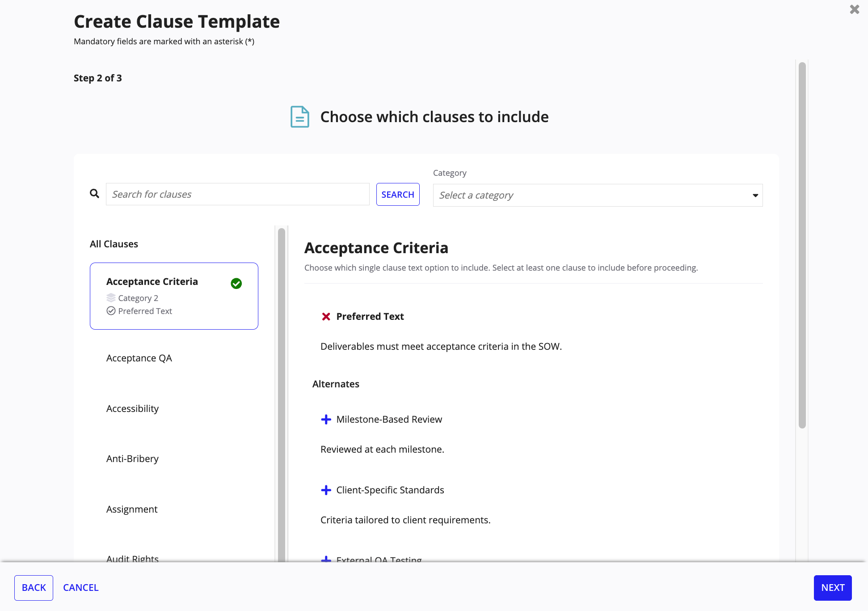Add the Milestone-Based Review alternate
This screenshot has height=611, width=868.
pos(326,420)
